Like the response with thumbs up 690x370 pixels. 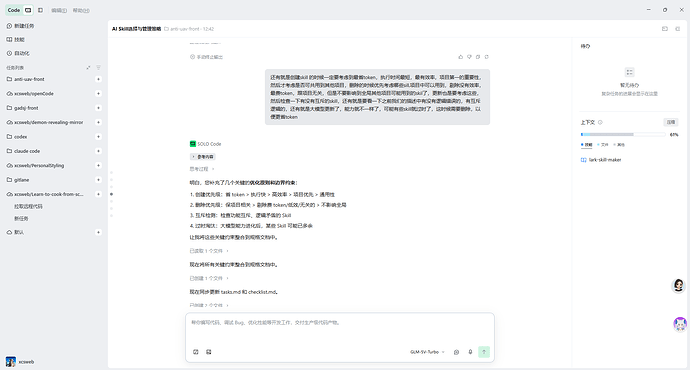[461, 57]
